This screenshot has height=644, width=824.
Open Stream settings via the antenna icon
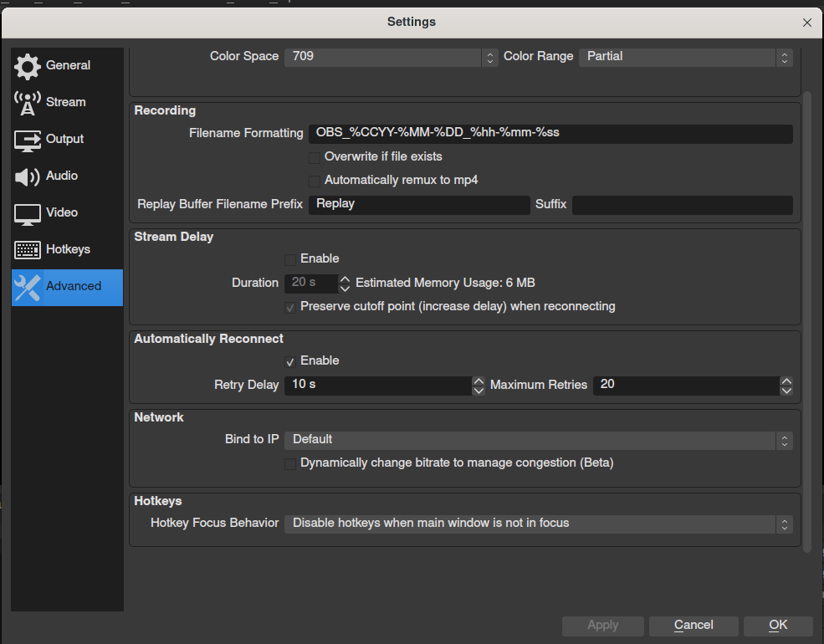[27, 102]
